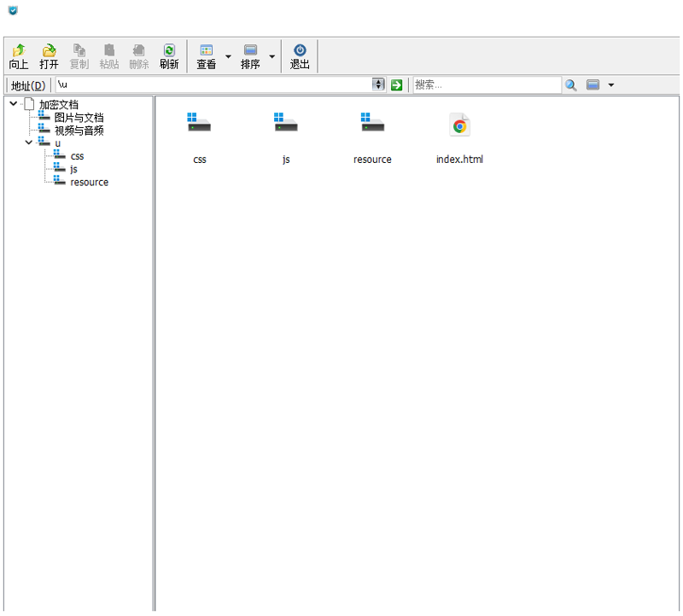Click the 'index.html' file name label
Screen dimensions: 683x616
pos(459,160)
